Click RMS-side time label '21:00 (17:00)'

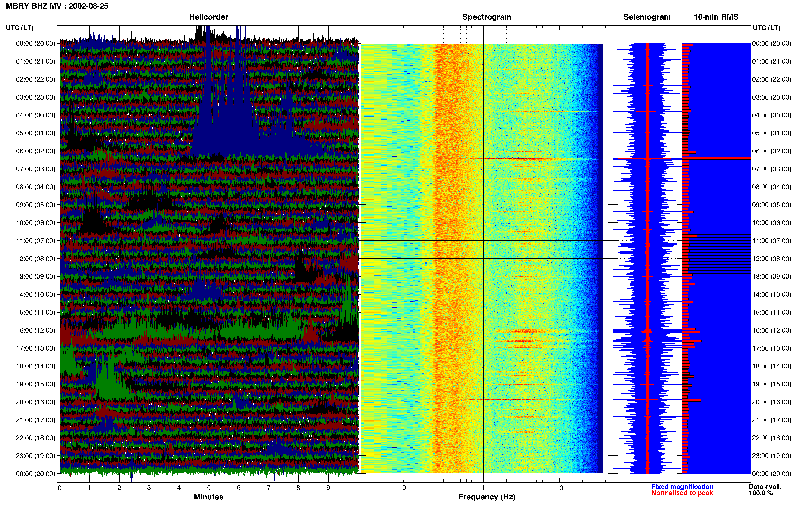click(772, 420)
